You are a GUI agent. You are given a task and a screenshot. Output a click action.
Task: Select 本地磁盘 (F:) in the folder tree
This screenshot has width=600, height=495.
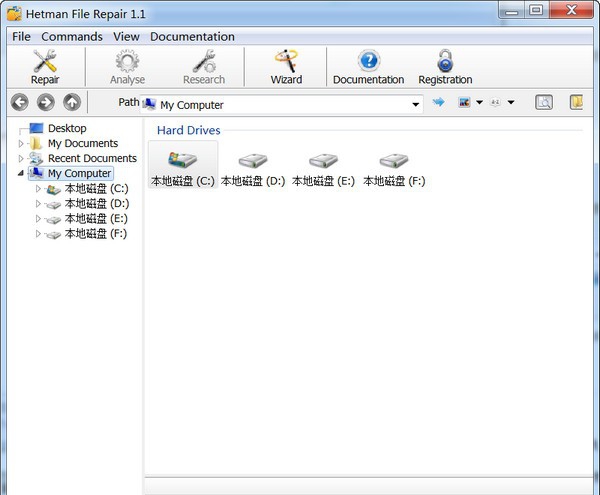[96, 233]
